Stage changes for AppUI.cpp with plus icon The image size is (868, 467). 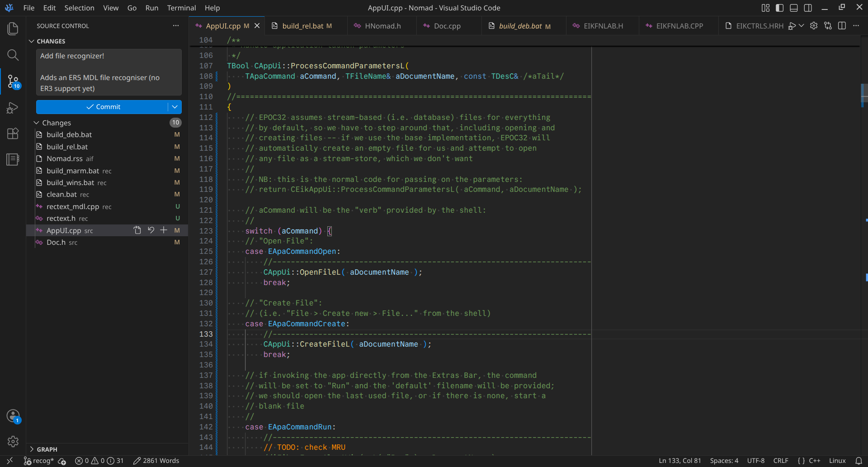[x=164, y=230]
